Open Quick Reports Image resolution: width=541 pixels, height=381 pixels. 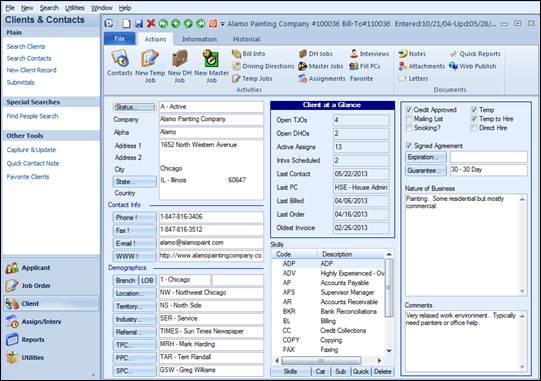point(475,54)
